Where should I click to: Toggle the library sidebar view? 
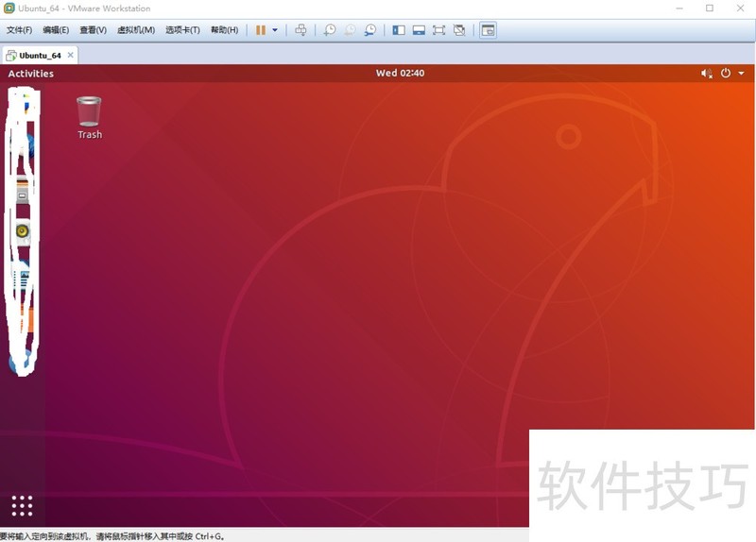[x=399, y=30]
